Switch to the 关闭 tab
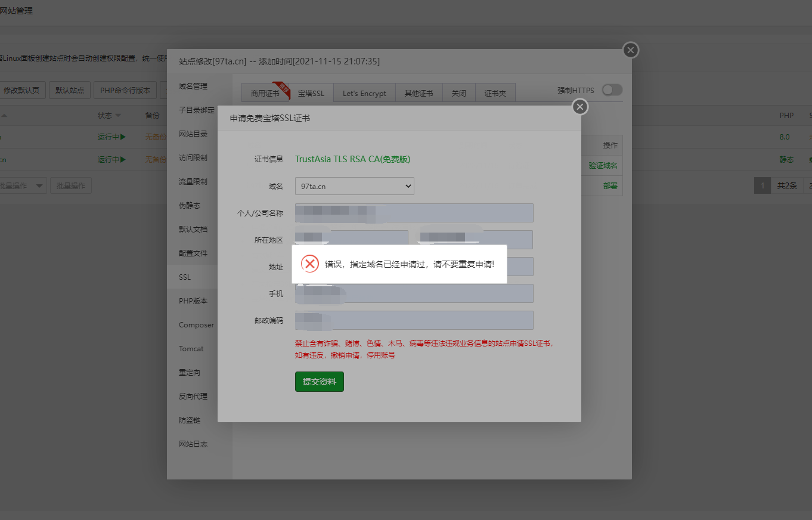The height and width of the screenshot is (520, 812). [458, 94]
